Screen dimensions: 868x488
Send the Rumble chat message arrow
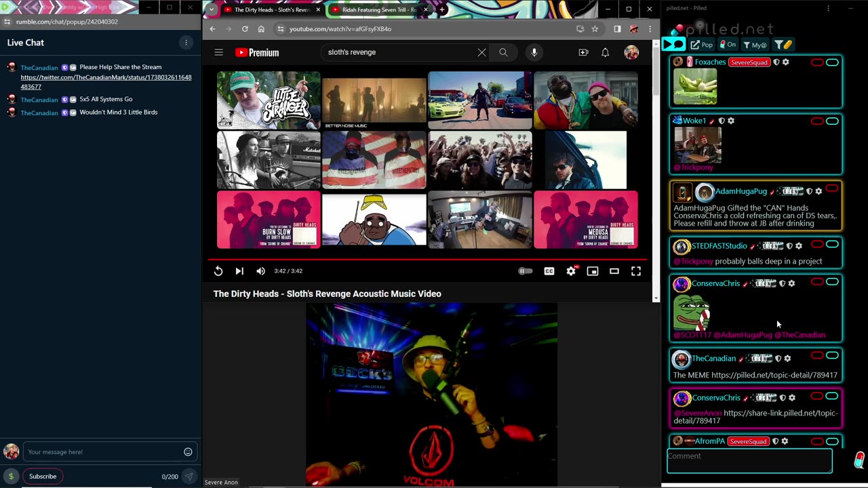coord(189,476)
